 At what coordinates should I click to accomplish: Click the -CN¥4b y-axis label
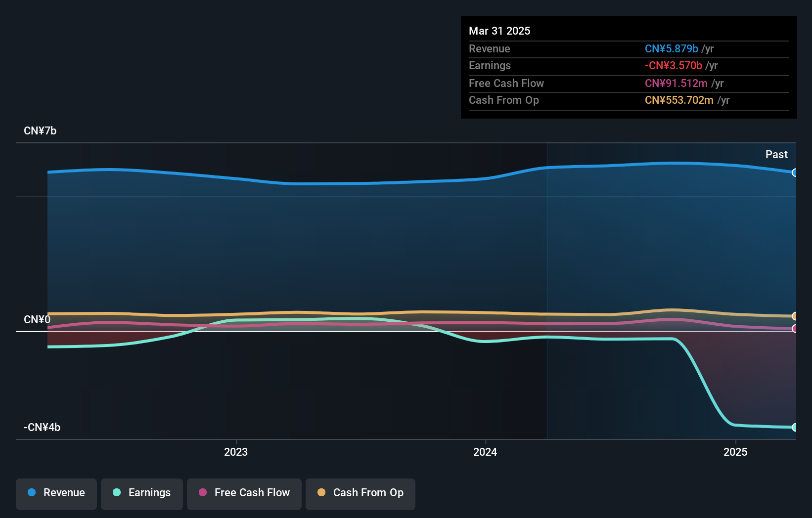pos(42,427)
